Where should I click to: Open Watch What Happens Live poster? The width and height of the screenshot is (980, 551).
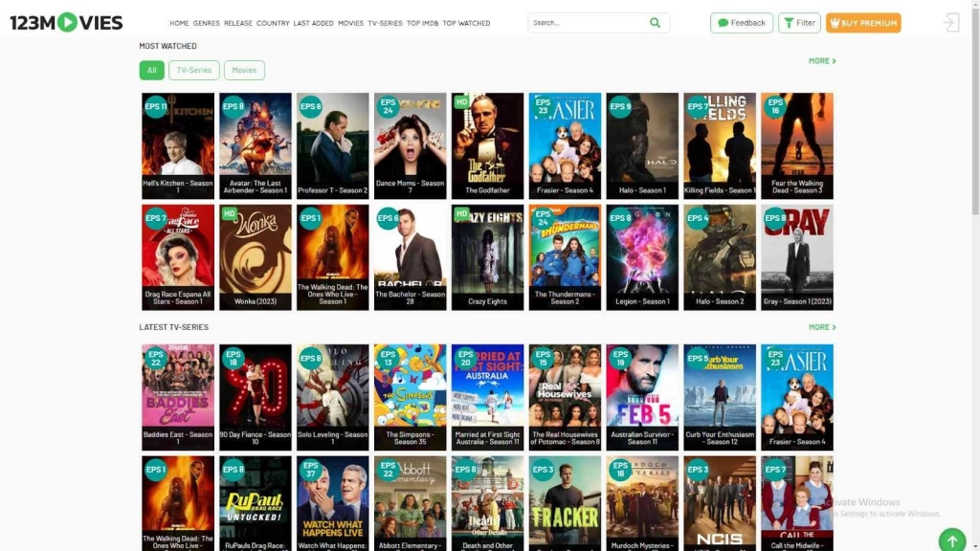tap(332, 503)
